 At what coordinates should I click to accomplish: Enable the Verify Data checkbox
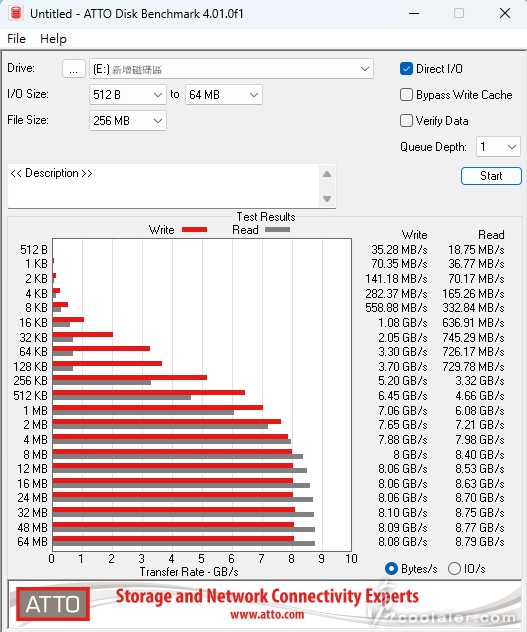click(x=406, y=121)
